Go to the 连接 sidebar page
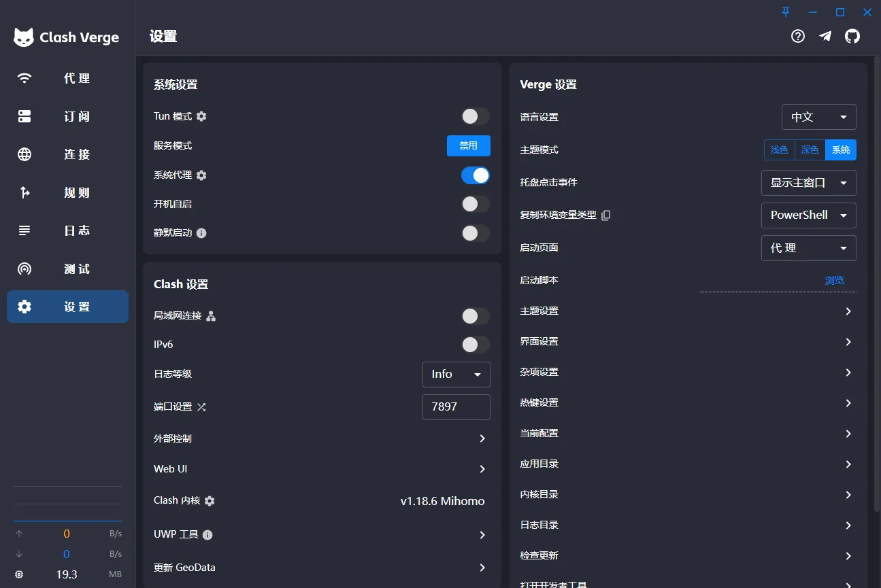The width and height of the screenshot is (881, 588). [x=68, y=154]
